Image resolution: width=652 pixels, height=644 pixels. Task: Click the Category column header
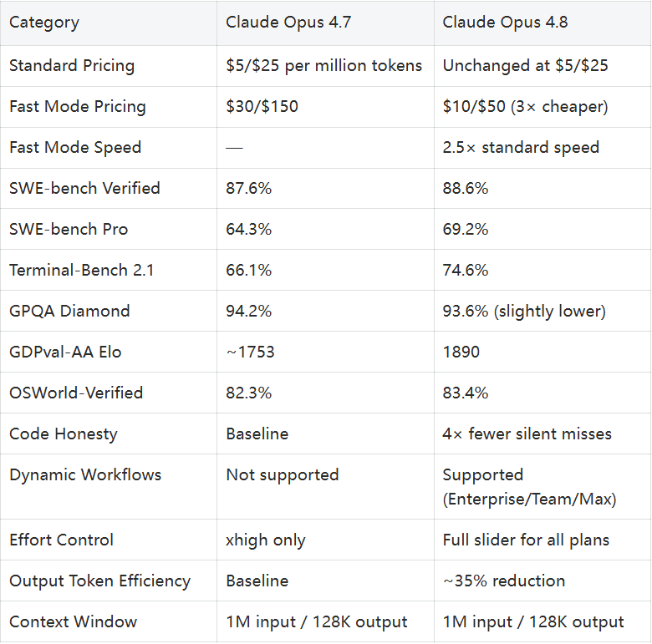click(44, 23)
